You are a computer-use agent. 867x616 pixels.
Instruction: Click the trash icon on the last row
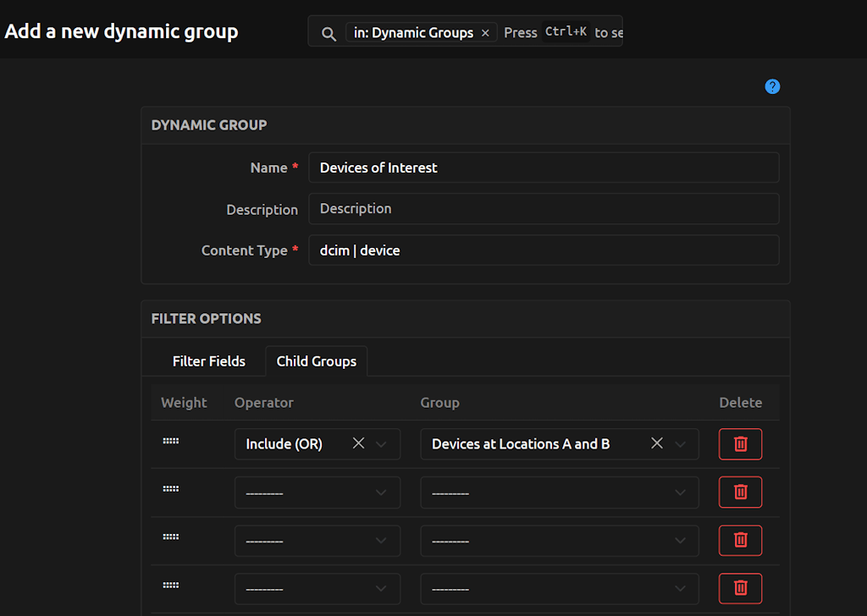740,588
